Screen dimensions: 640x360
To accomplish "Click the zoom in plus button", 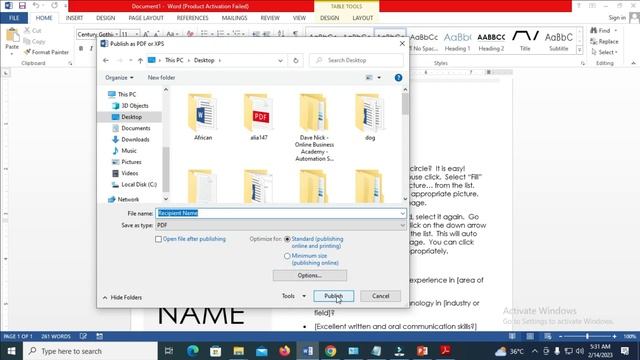I will click(614, 336).
